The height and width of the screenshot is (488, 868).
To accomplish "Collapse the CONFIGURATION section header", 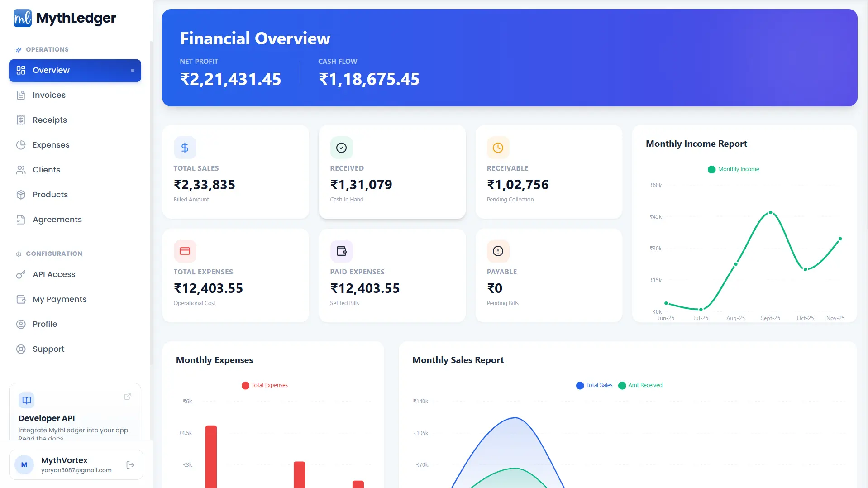I will click(x=49, y=254).
